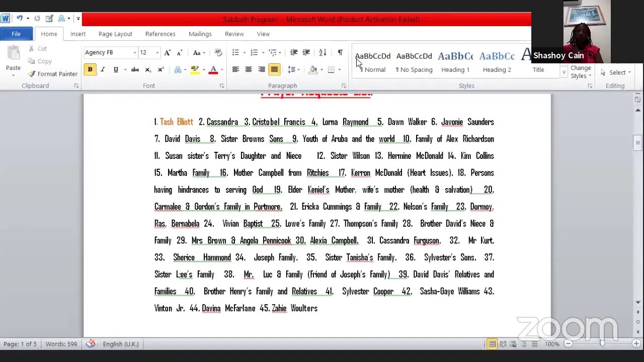
Task: Toggle Strikethrough formatting
Action: point(135,69)
